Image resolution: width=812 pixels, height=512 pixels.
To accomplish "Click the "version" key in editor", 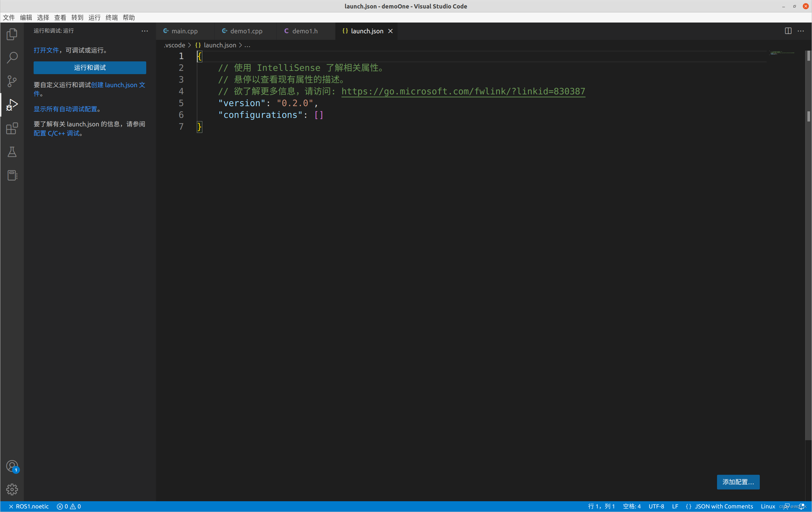I will [242, 103].
